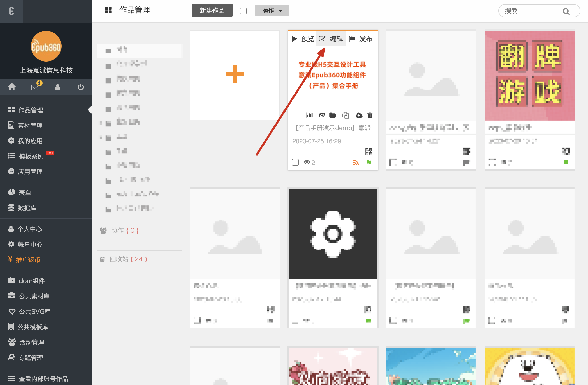The height and width of the screenshot is (385, 588).
Task: Open the 操作 dropdown menu
Action: 272,11
